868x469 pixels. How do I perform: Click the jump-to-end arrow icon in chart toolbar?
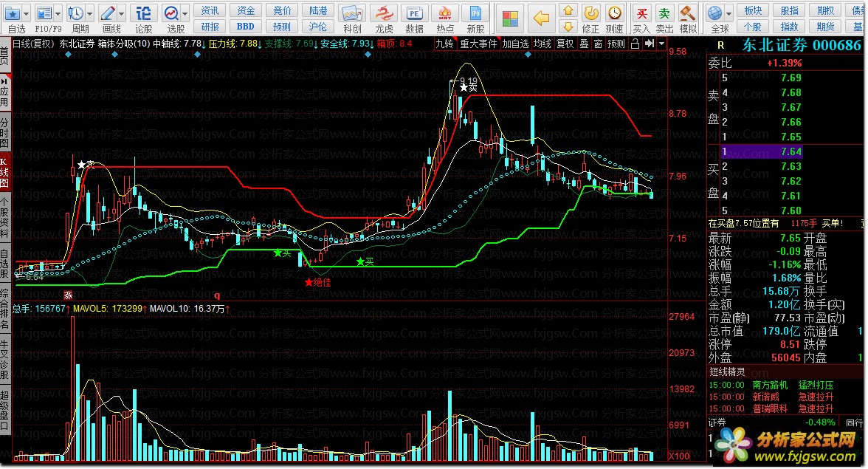(x=650, y=44)
